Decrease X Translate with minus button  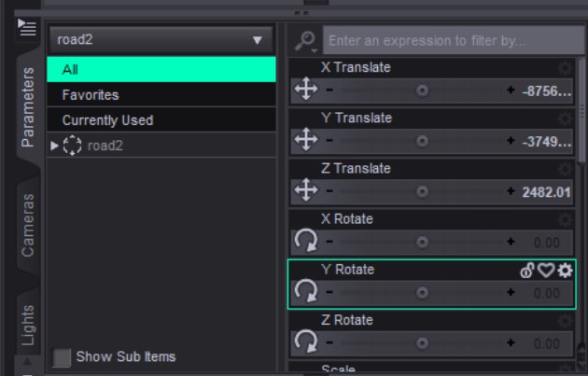329,90
